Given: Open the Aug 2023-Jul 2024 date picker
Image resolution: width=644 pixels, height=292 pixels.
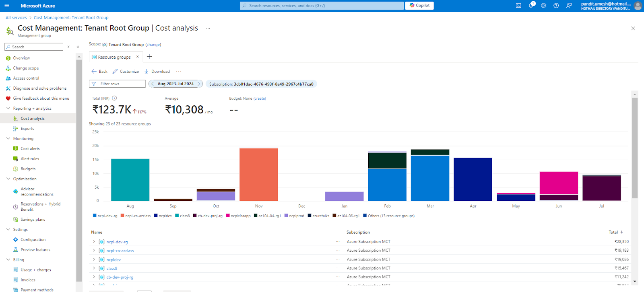Looking at the screenshot, I should coord(175,84).
